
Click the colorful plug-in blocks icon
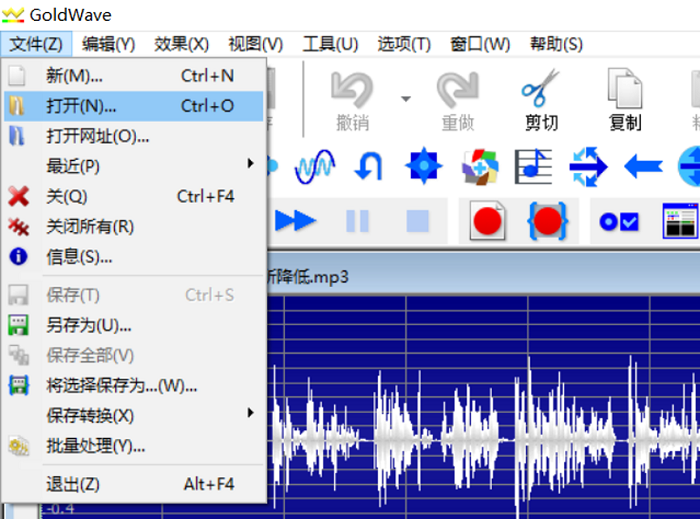click(480, 167)
